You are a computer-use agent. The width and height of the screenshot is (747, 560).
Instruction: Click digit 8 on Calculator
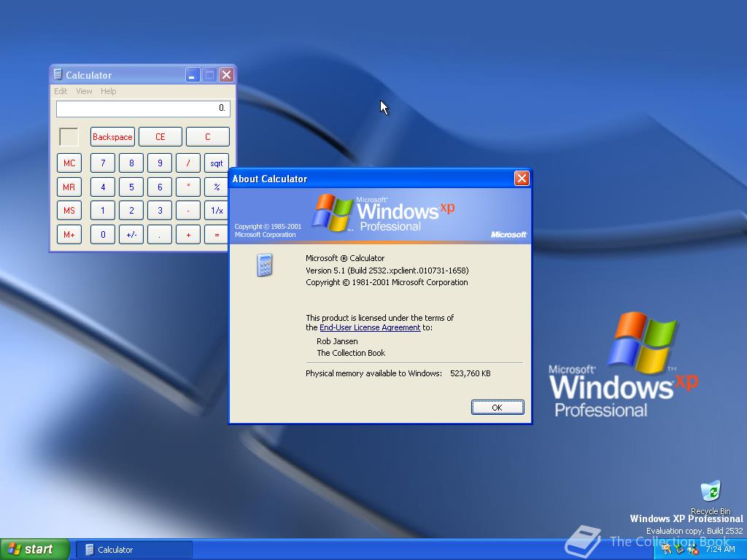coord(131,163)
